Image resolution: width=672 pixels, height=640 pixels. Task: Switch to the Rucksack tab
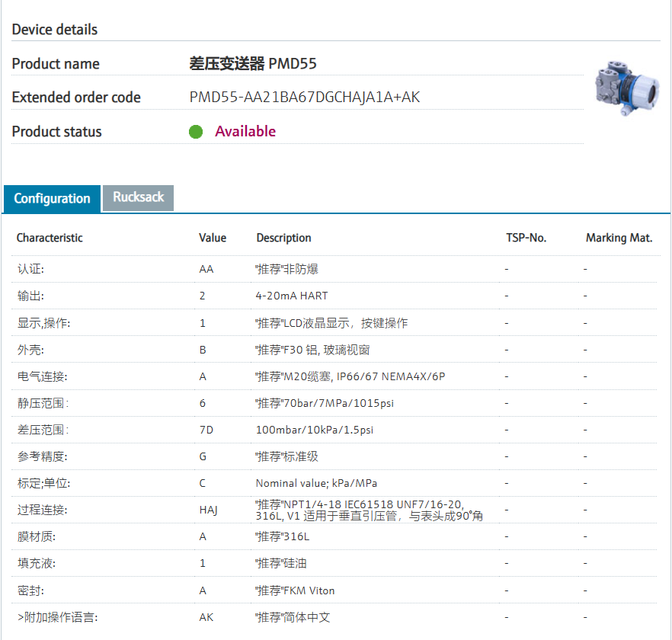(x=138, y=197)
